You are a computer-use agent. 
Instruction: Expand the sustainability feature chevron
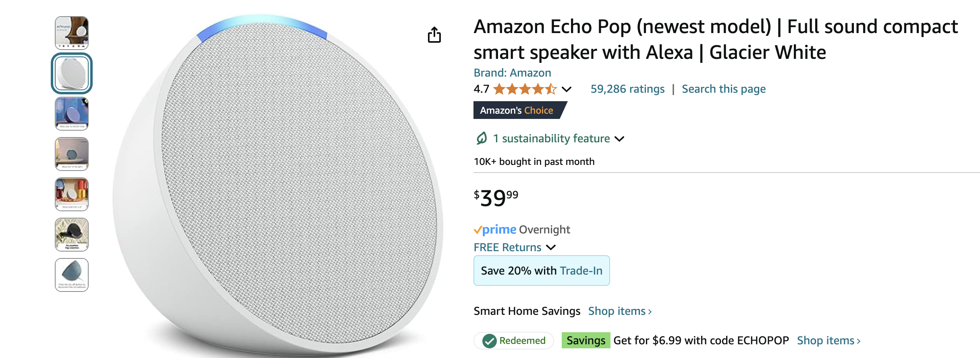pos(619,139)
